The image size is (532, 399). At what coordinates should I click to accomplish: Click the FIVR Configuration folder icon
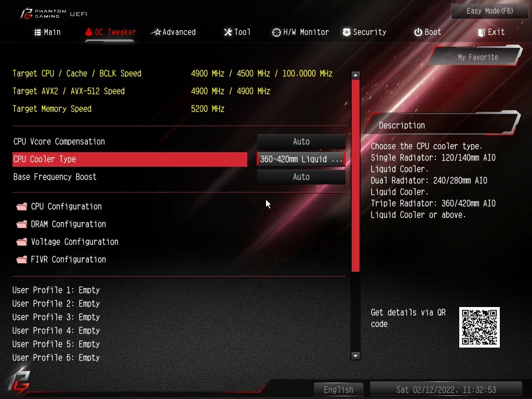tap(22, 260)
